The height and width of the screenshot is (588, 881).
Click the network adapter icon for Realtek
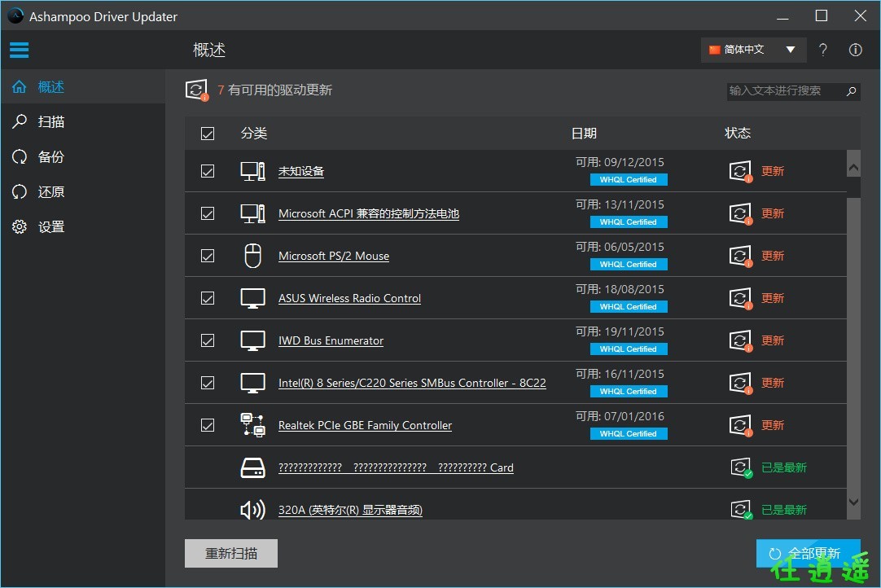(x=253, y=425)
